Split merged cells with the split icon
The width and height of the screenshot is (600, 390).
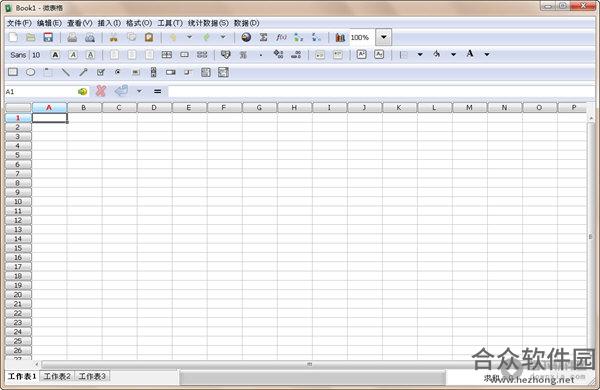point(202,55)
